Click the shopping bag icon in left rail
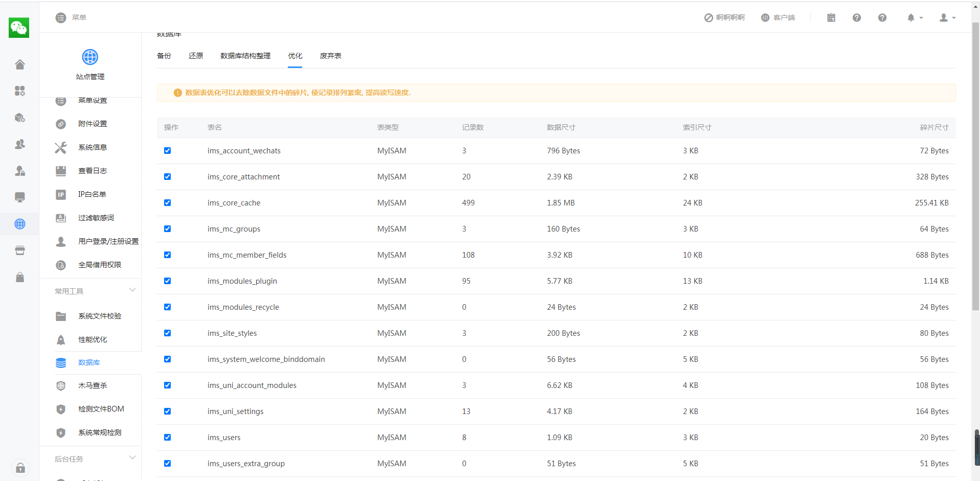 tap(20, 277)
